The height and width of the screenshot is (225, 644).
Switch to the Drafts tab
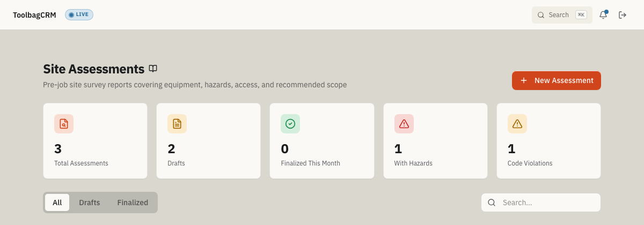click(x=90, y=202)
